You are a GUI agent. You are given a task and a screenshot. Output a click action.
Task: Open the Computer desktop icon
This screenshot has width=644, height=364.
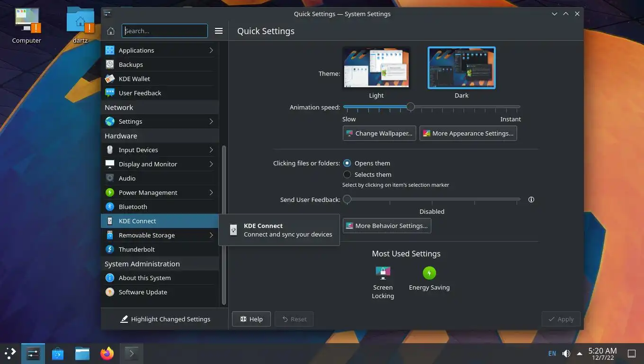click(27, 26)
